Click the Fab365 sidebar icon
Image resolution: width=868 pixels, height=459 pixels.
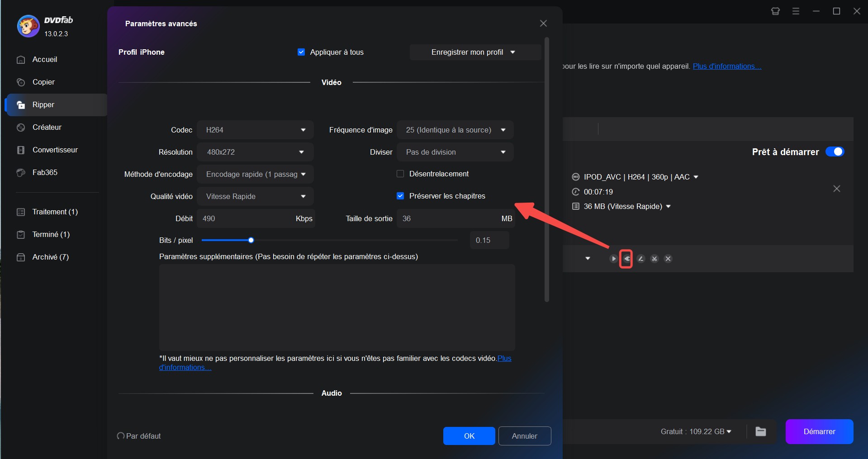click(21, 173)
